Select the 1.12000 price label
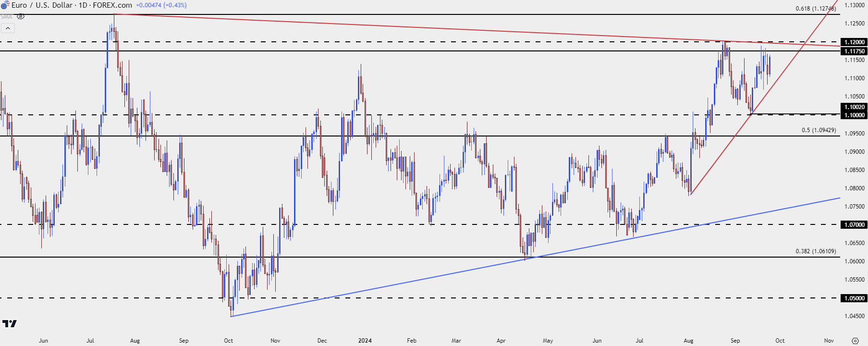 (855, 42)
